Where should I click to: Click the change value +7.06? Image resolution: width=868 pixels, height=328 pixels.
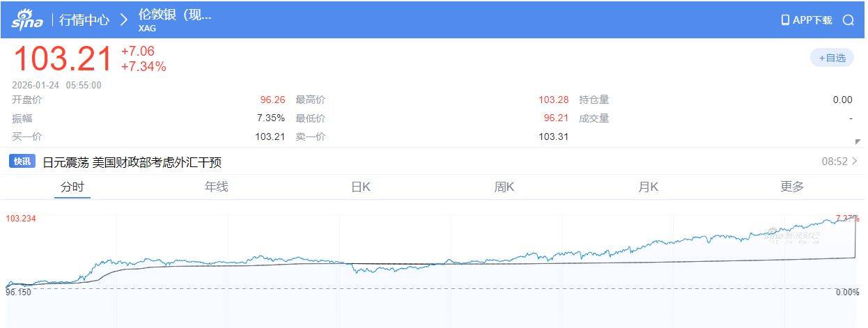coord(137,51)
